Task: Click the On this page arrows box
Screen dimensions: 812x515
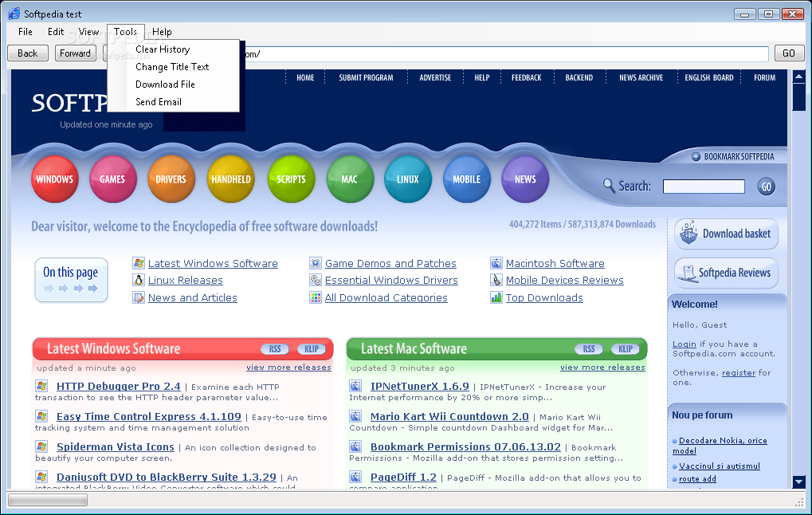Action: coord(71,280)
